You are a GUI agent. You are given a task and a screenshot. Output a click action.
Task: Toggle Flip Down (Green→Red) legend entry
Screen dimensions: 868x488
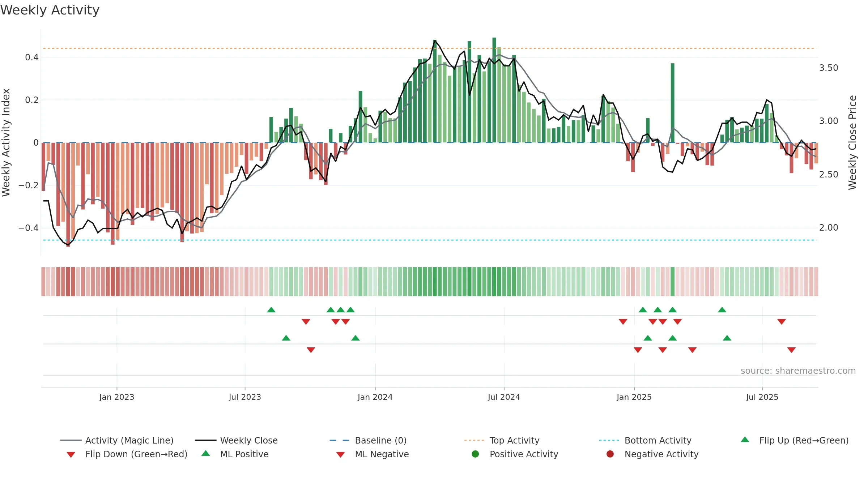(127, 454)
